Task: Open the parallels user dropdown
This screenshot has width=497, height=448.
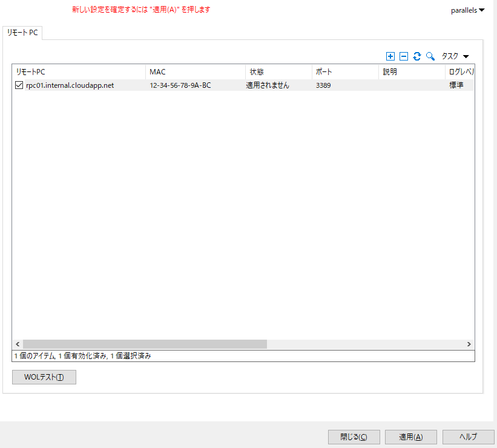Action: point(467,10)
